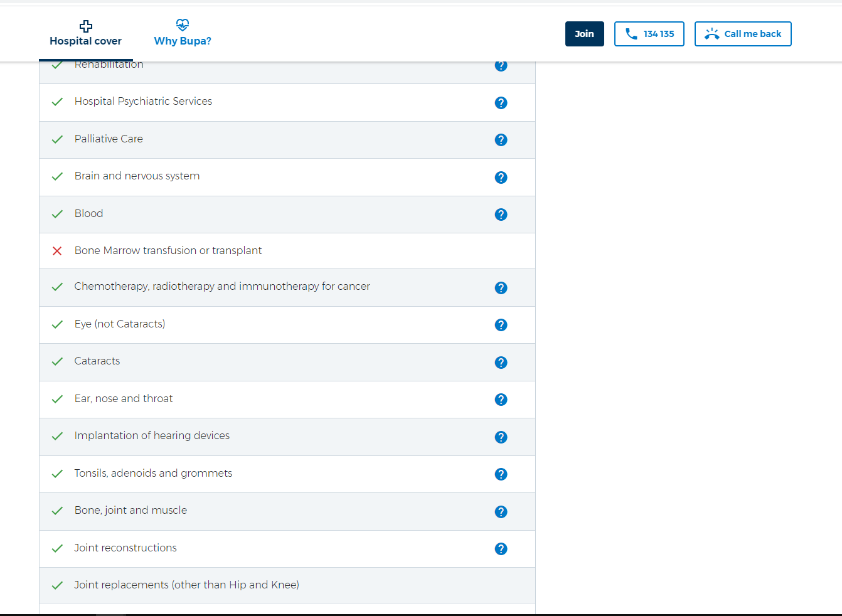Screen dimensions: 842x616
Task: Click the help icon next to Cataracts
Action: [501, 363]
